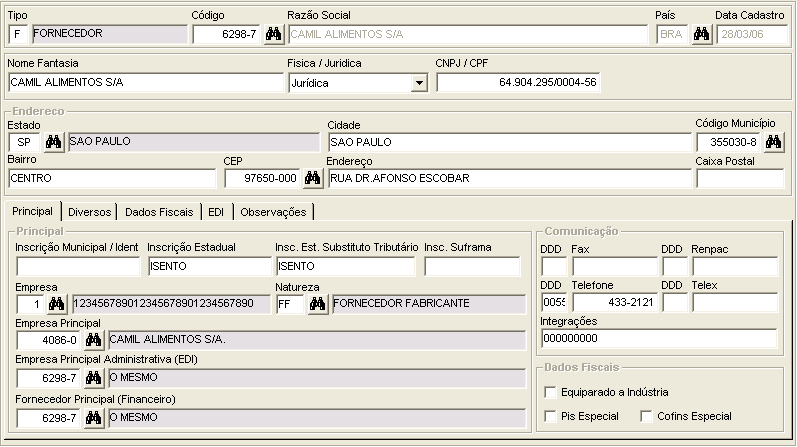The height and width of the screenshot is (447, 797).
Task: Click the CEP field 97650-000
Action: pos(262,178)
